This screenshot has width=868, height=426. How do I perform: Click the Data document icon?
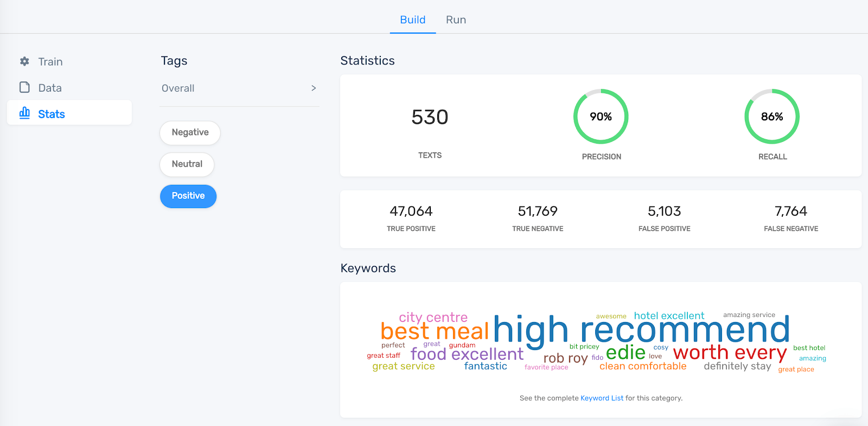(24, 87)
